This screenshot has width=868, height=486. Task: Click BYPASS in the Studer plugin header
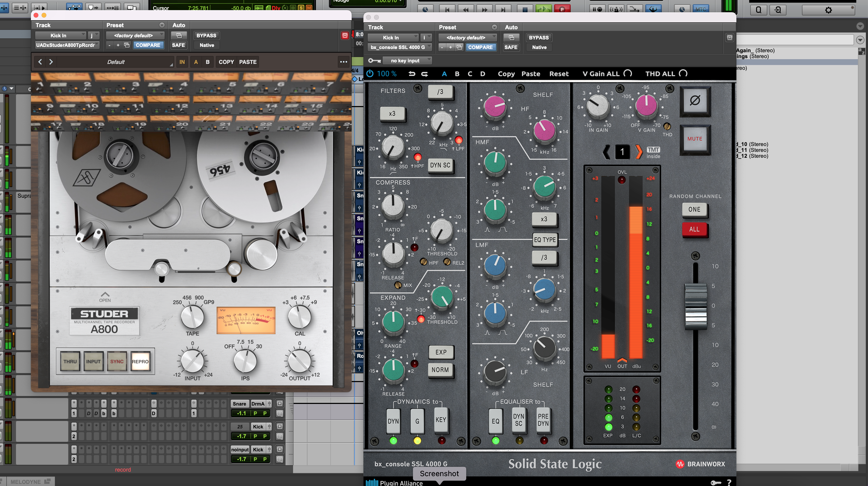pos(206,35)
